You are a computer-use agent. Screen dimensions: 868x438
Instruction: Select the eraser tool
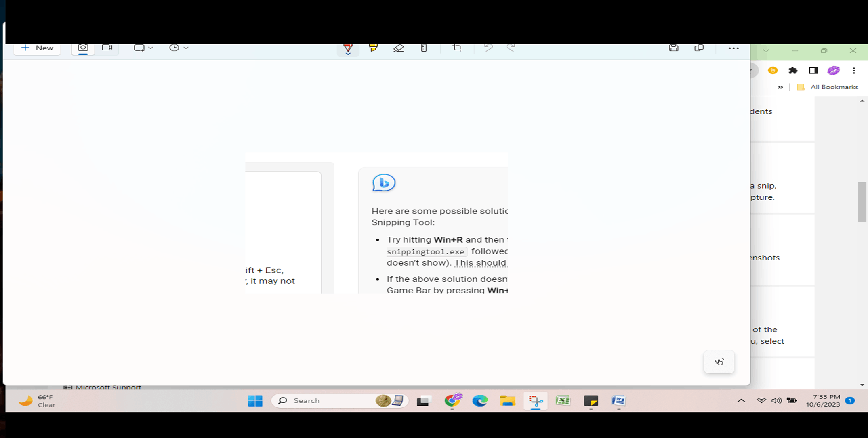click(399, 48)
